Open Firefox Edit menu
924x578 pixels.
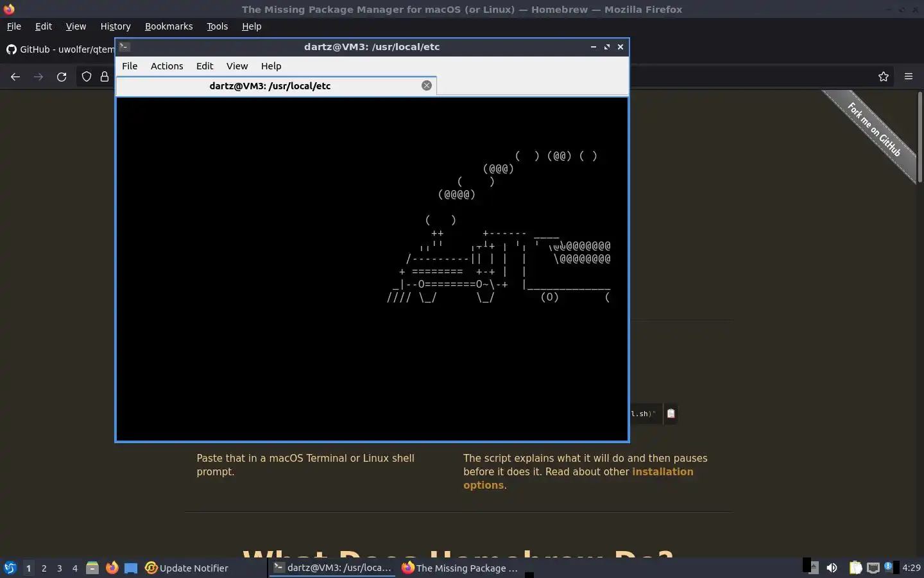(44, 26)
